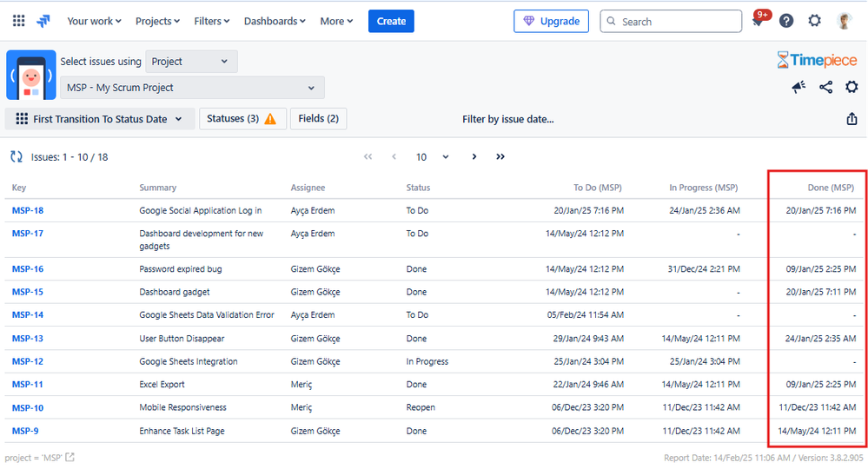Click In Progress date 31/Dec/24 2:21 PM
Image resolution: width=868 pixels, height=469 pixels.
click(x=704, y=268)
